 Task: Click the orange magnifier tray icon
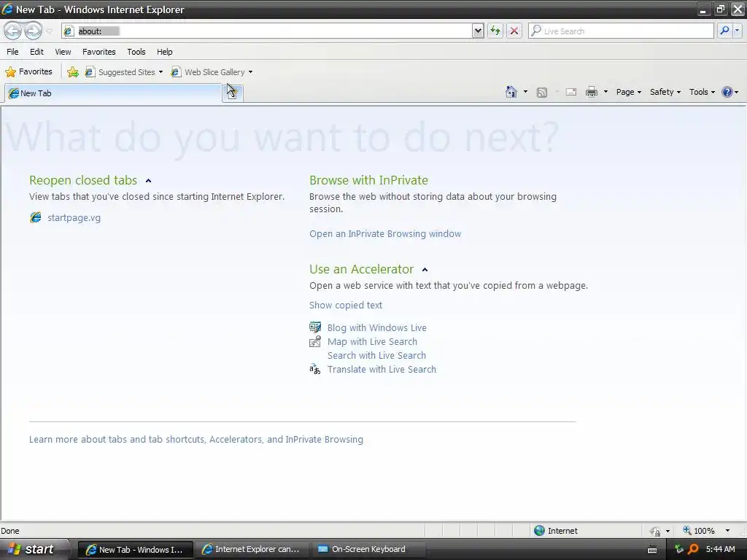pos(693,550)
